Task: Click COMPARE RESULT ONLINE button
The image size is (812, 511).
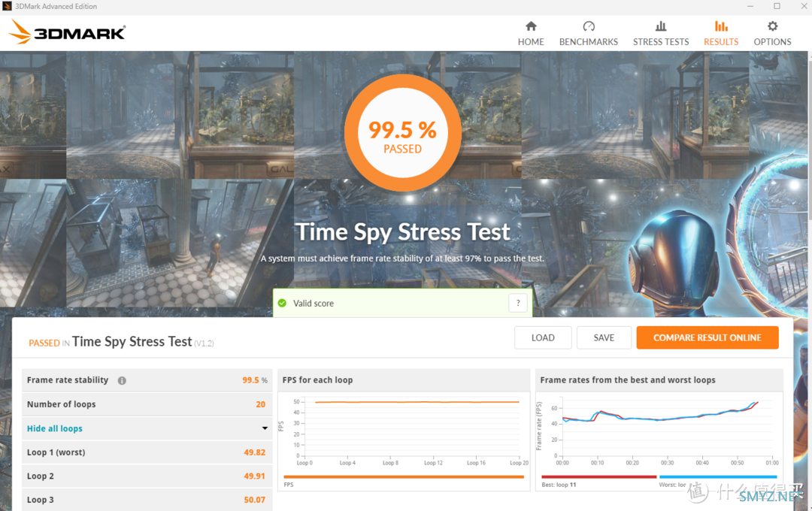Action: [x=707, y=338]
